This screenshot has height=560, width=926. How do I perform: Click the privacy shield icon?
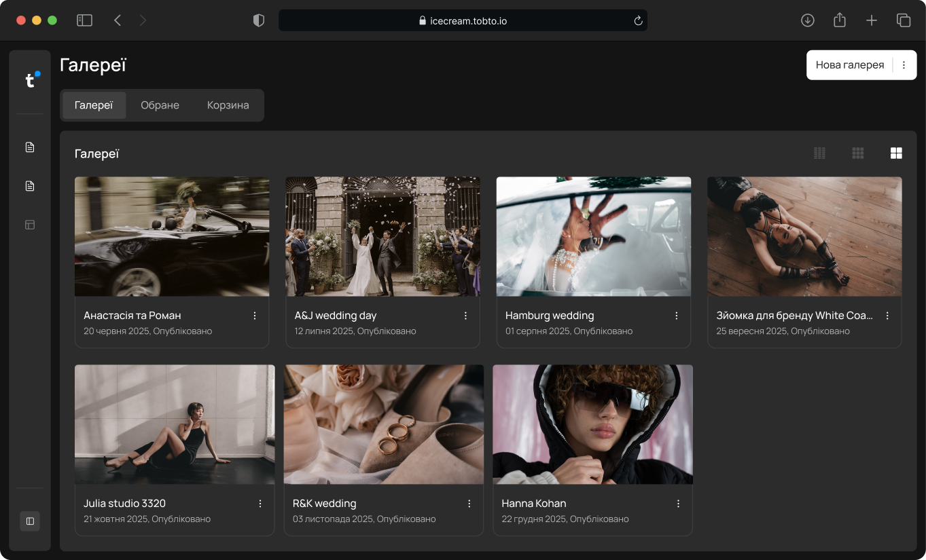(258, 20)
